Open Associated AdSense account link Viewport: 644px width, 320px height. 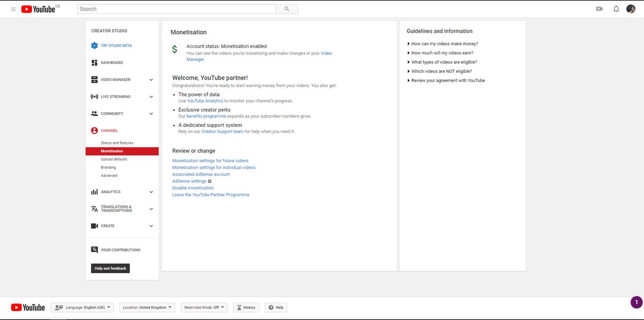201,174
